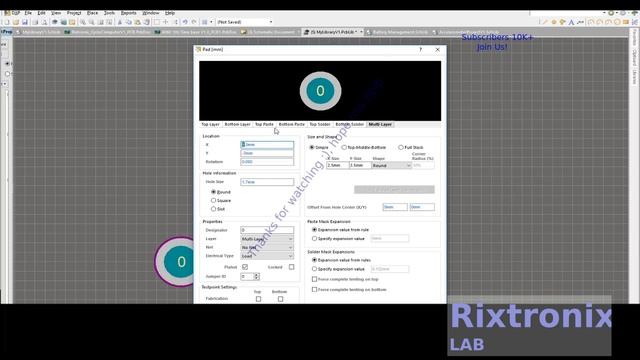The width and height of the screenshot is (640, 360).
Task: Click the Place Pad tool icon
Action: tap(554, 22)
